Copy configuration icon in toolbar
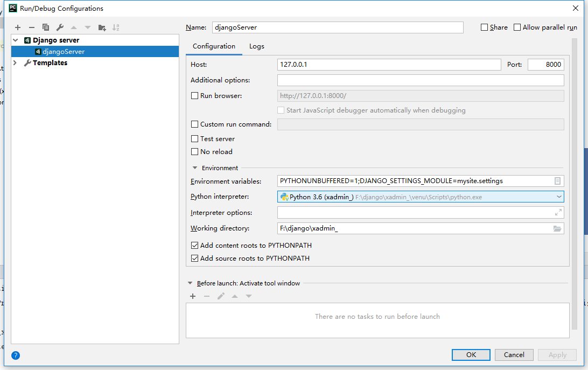588x370 pixels. [46, 27]
